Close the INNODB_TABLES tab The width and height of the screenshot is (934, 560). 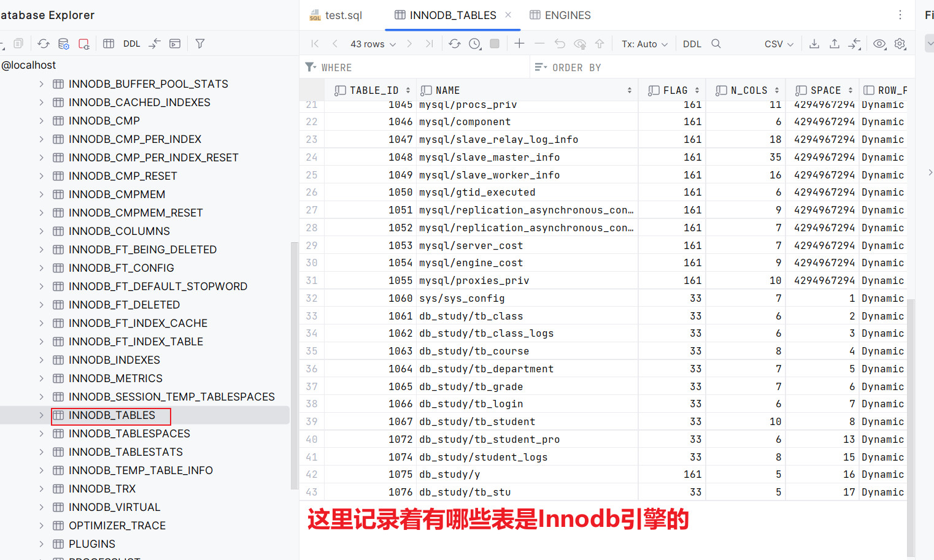pos(508,15)
